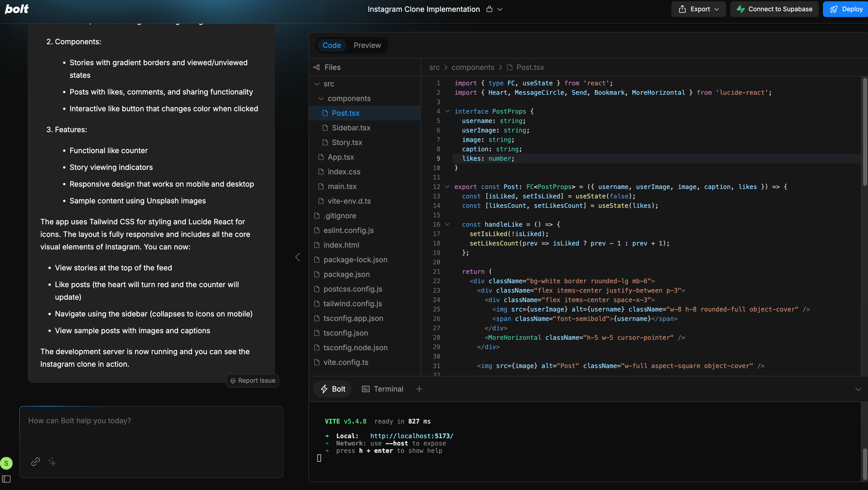Open App.tsx file

tap(364, 157)
